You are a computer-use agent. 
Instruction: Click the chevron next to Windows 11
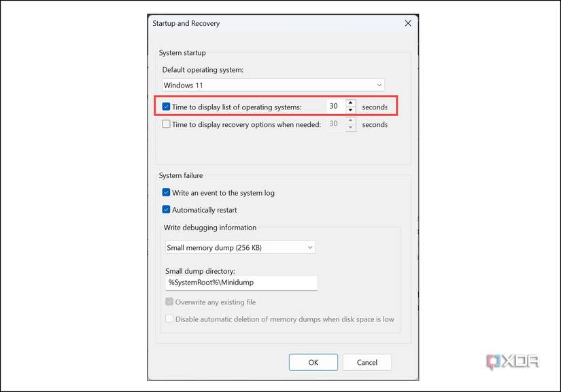tap(379, 85)
